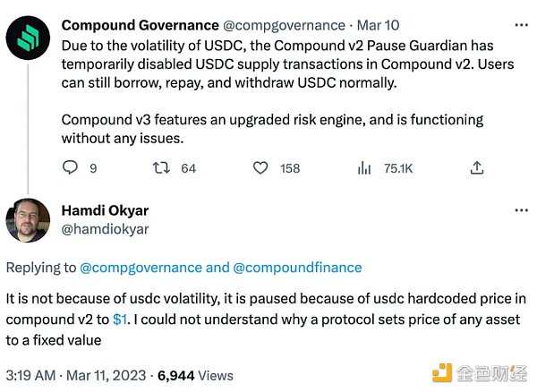537x392 pixels.
Task: Click @compgovernance in Replying to line
Action: 141,267
